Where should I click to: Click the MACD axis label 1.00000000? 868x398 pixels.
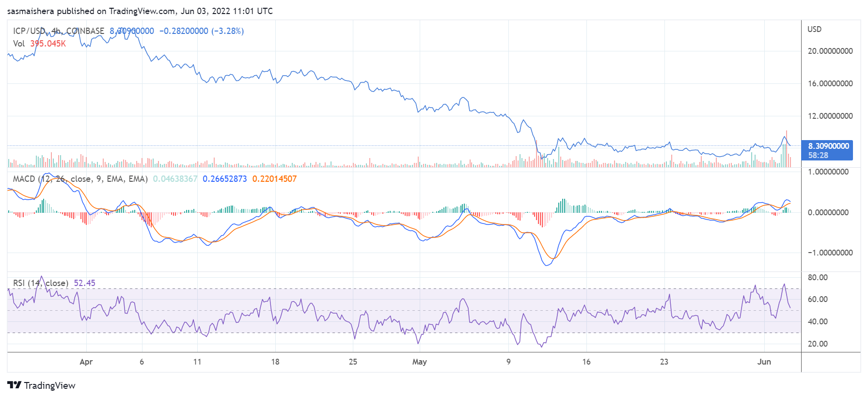pos(828,172)
